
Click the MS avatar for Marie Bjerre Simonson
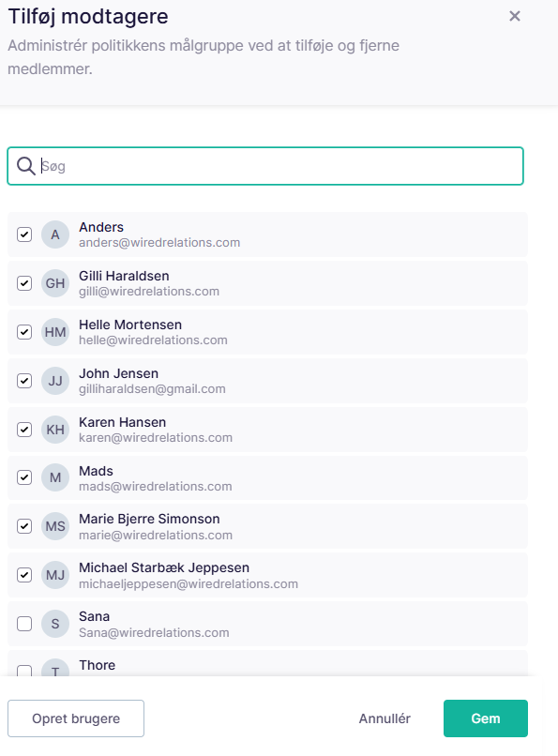(55, 526)
